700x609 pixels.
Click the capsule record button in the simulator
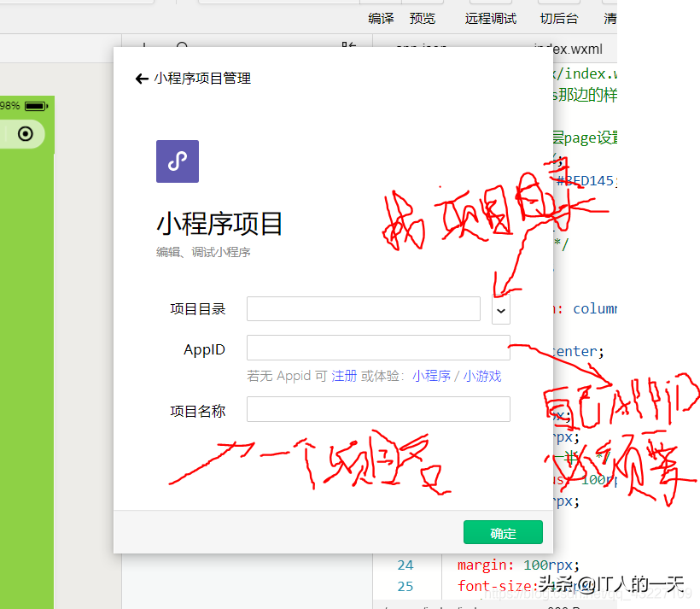tap(23, 134)
